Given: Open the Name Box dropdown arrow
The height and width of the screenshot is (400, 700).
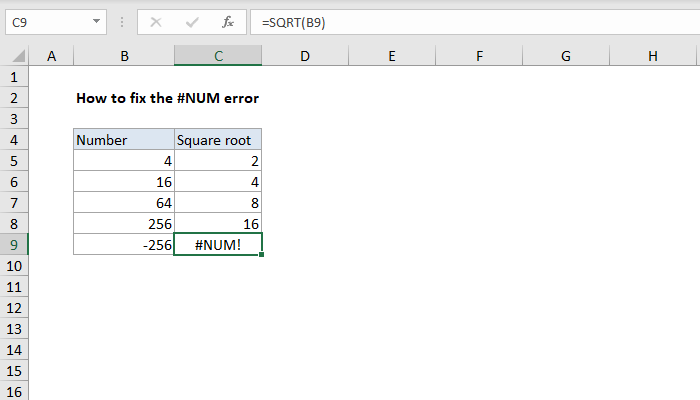Looking at the screenshot, I should pos(95,21).
